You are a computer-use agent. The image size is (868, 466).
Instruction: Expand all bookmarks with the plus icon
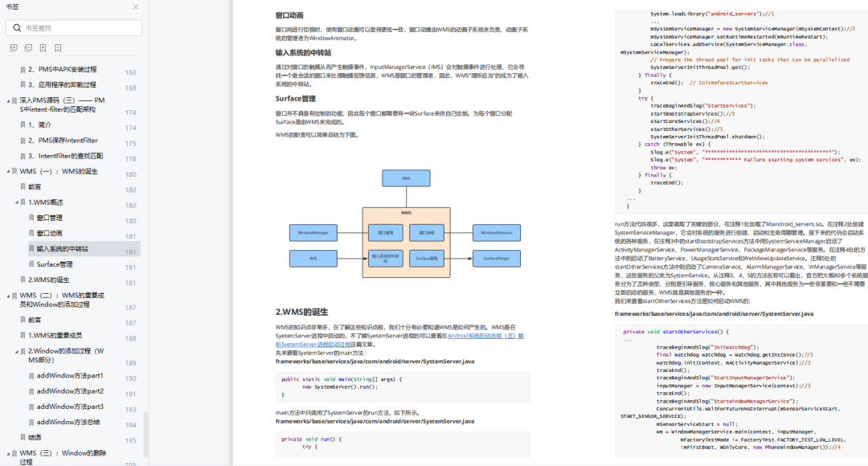click(14, 48)
